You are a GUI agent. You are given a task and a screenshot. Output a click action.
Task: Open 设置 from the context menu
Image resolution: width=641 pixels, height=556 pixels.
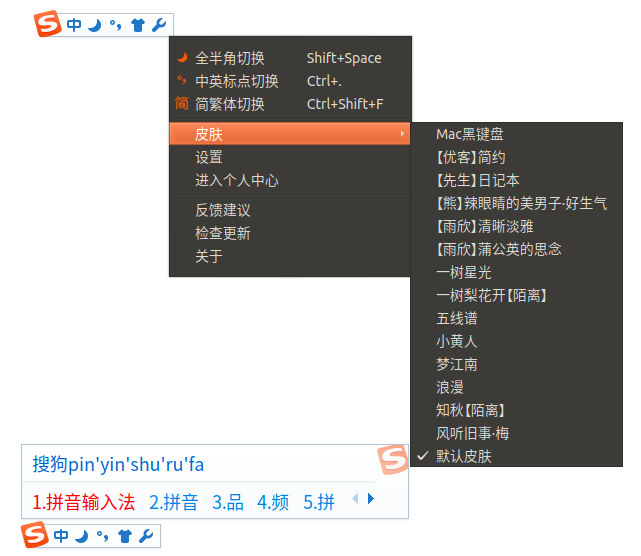[x=209, y=157]
